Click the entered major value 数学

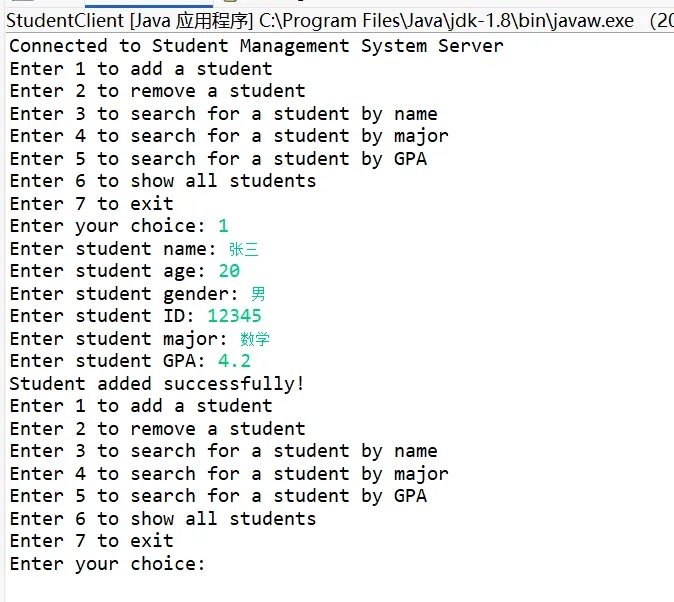click(254, 339)
